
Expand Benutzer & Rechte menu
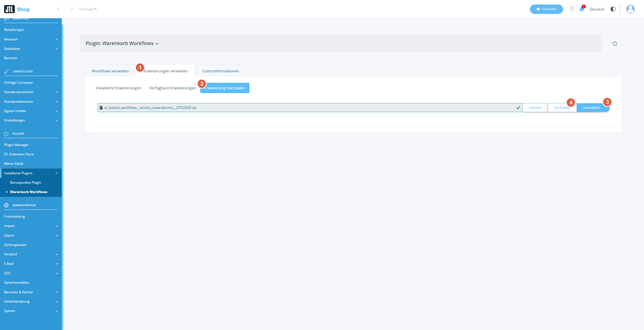pyautogui.click(x=31, y=292)
